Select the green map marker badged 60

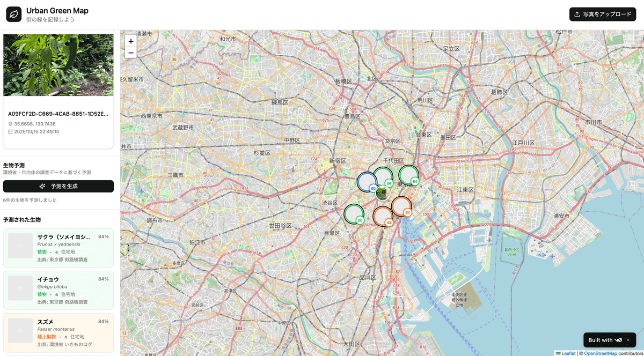pyautogui.click(x=354, y=214)
